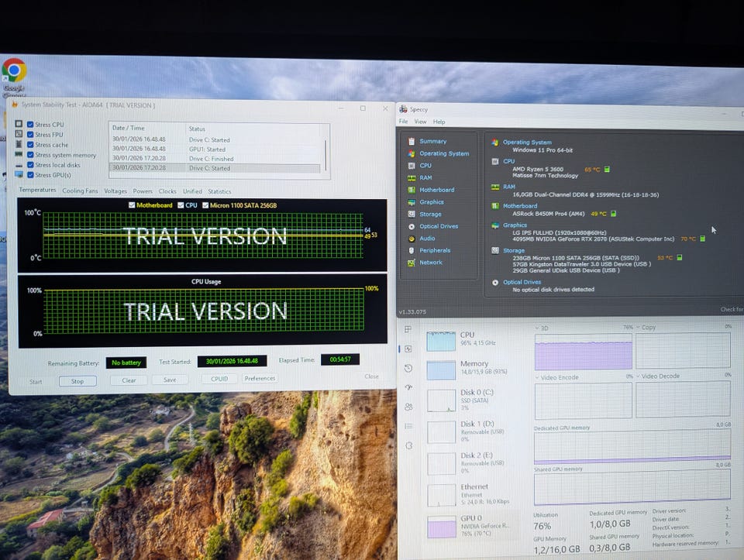The image size is (744, 560).
Task: Select Graphics in the Speccy sidebar
Action: pos(432,202)
